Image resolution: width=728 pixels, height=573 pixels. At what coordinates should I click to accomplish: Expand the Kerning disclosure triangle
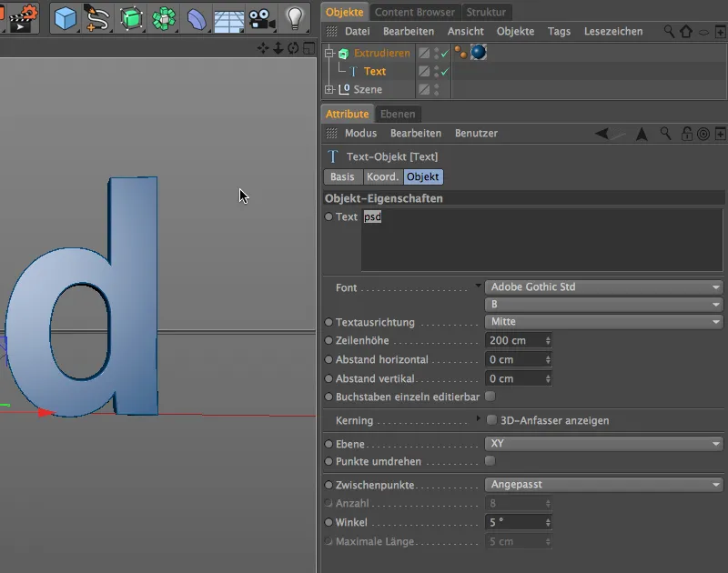pos(479,418)
